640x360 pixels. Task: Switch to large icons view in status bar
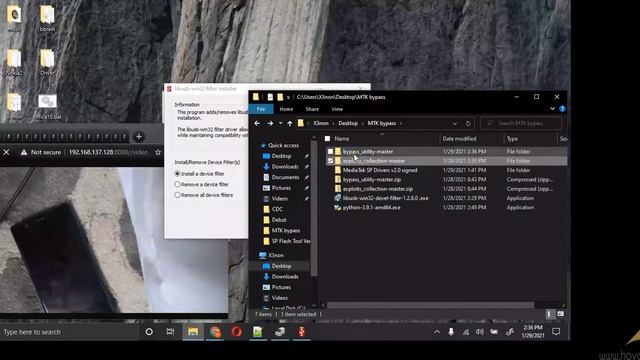(560, 314)
